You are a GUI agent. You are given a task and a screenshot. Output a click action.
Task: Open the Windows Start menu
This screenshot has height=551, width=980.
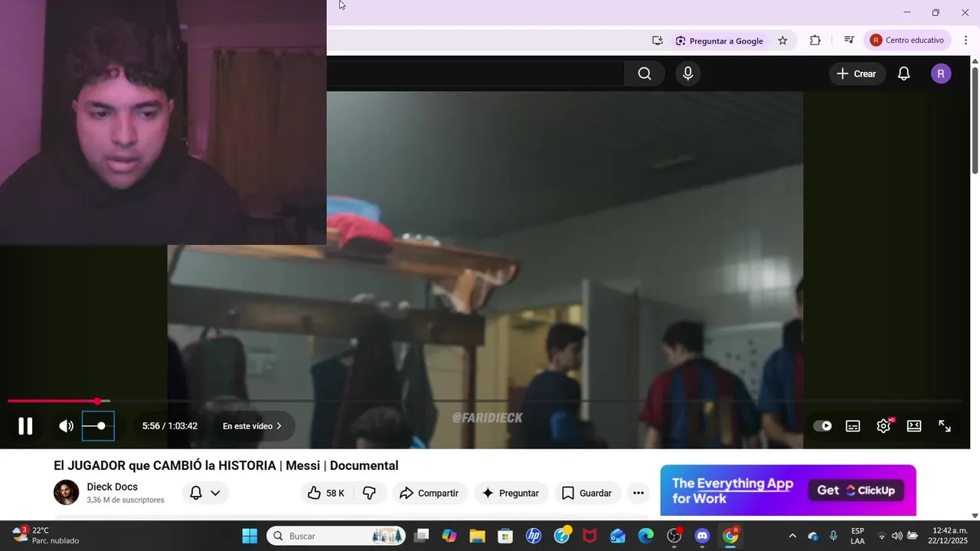250,536
